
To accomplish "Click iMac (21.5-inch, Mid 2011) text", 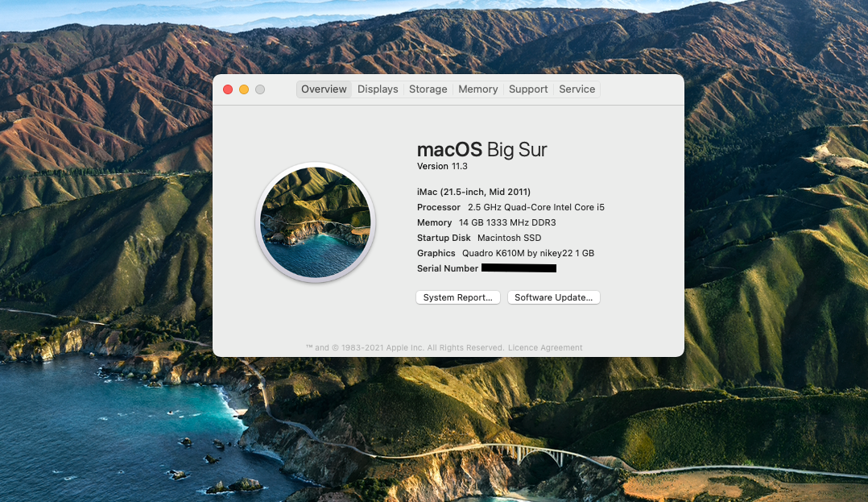I will [x=473, y=192].
